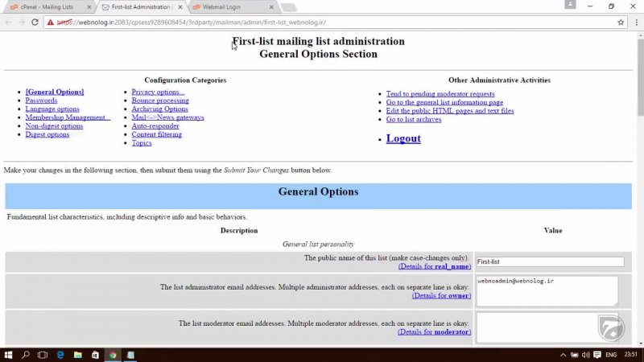Open taskbar search magnifier
The width and height of the screenshot is (644, 362).
pos(25,354)
